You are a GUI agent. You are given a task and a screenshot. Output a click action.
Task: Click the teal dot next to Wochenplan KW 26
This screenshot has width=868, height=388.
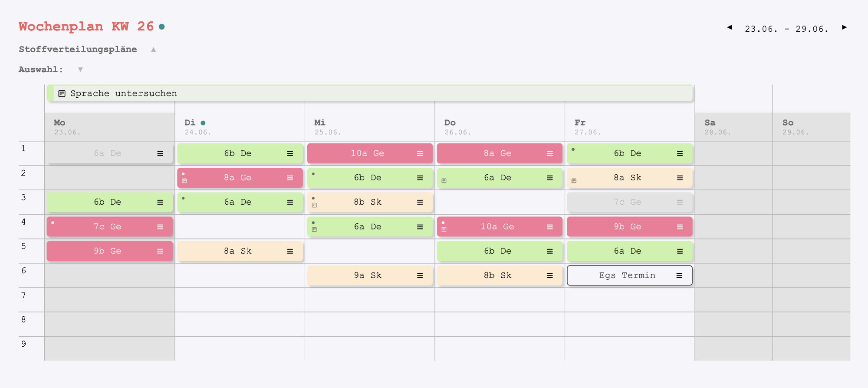(162, 27)
